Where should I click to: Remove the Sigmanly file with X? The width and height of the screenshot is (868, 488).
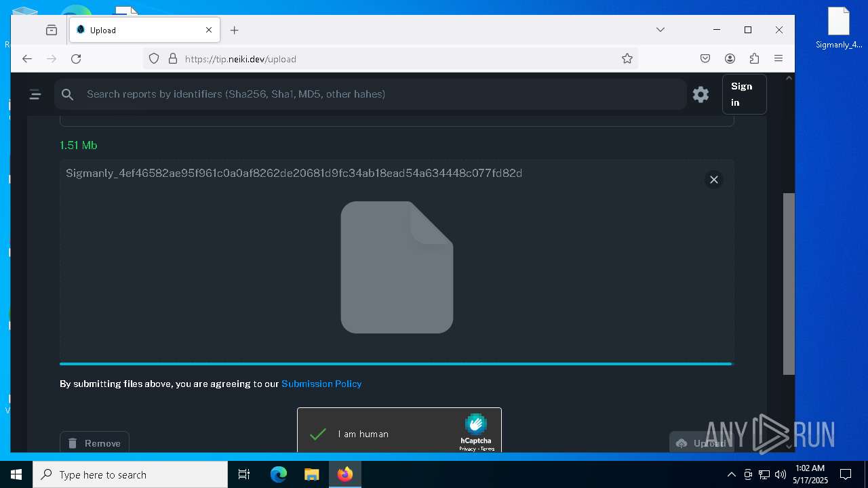click(x=713, y=180)
